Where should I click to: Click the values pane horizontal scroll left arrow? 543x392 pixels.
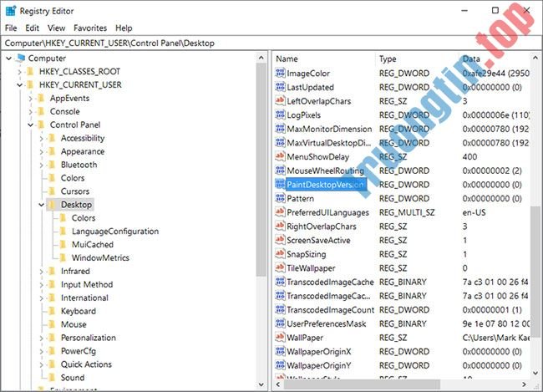[x=277, y=384]
